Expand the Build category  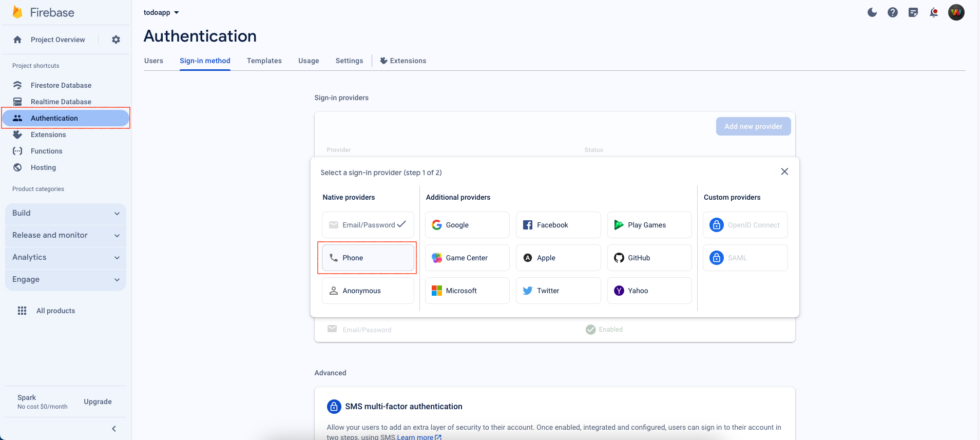(x=66, y=213)
